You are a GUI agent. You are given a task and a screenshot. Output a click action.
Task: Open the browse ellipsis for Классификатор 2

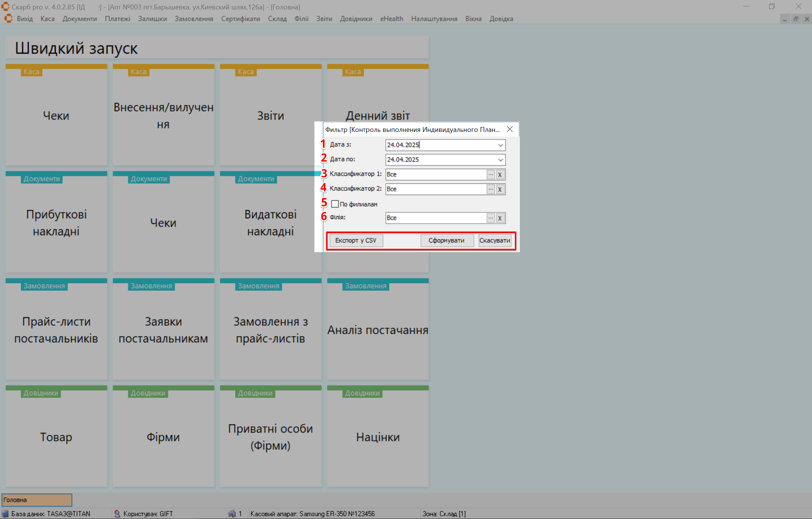tap(490, 189)
